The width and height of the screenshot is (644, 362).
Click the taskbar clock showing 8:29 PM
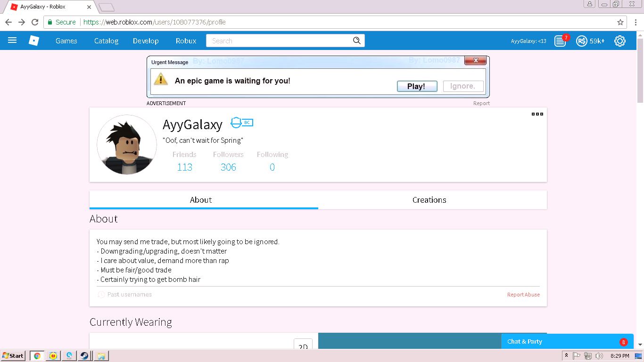click(619, 356)
